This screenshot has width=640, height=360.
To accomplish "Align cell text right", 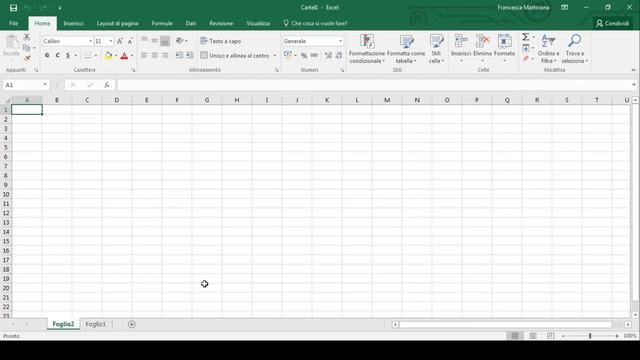I will (x=165, y=55).
